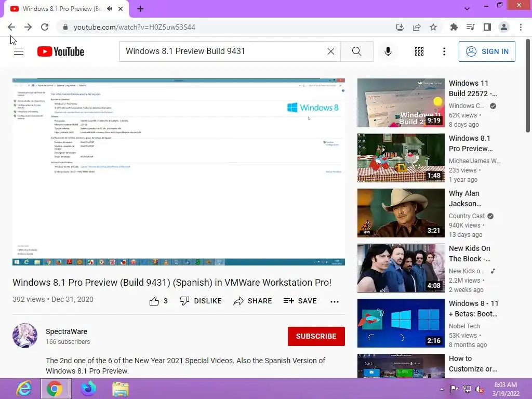This screenshot has width=532, height=399.
Task: Open Chrome extensions puzzle icon
Action: coord(454,27)
